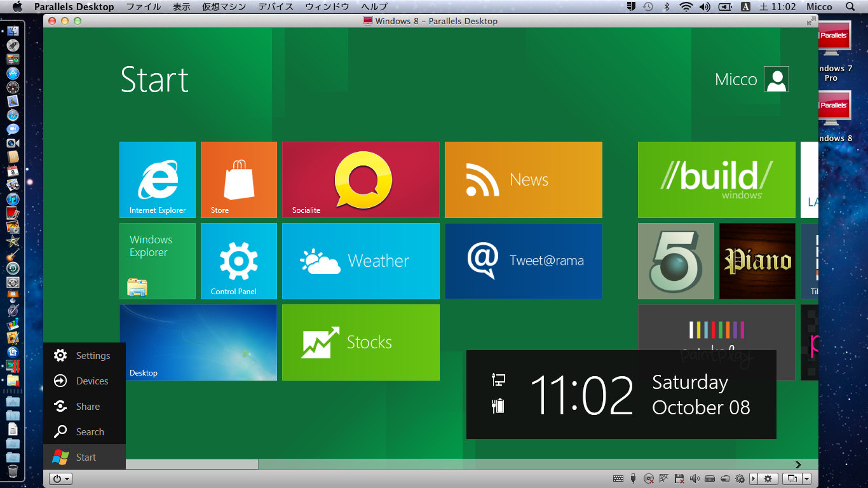Click the Mac volume menu bar icon
Image resolution: width=868 pixels, height=488 pixels.
(x=705, y=6)
